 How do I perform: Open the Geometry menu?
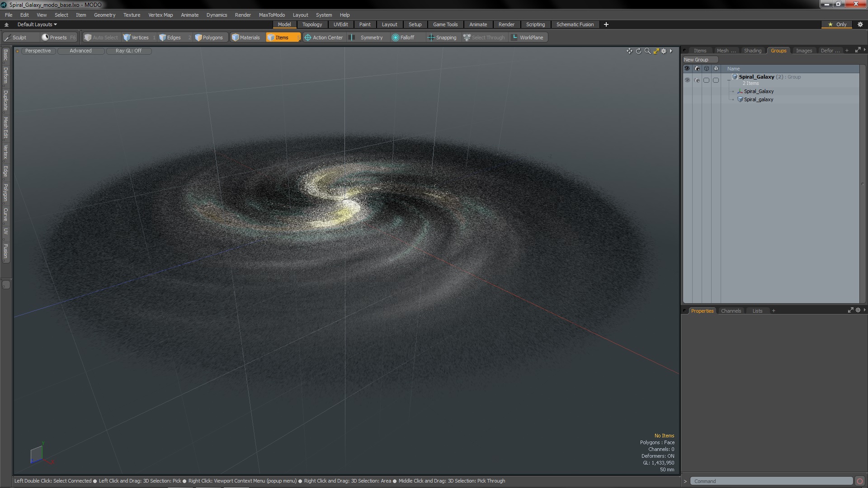click(104, 15)
